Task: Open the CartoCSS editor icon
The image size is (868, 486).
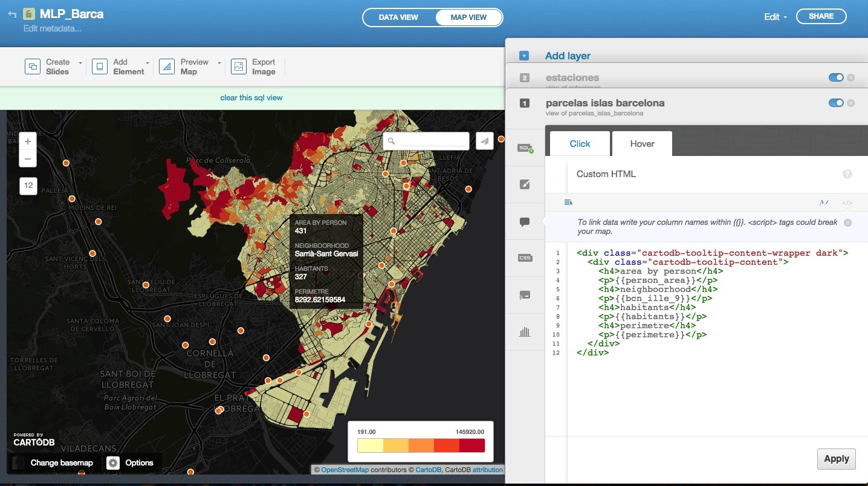Action: coord(525,258)
